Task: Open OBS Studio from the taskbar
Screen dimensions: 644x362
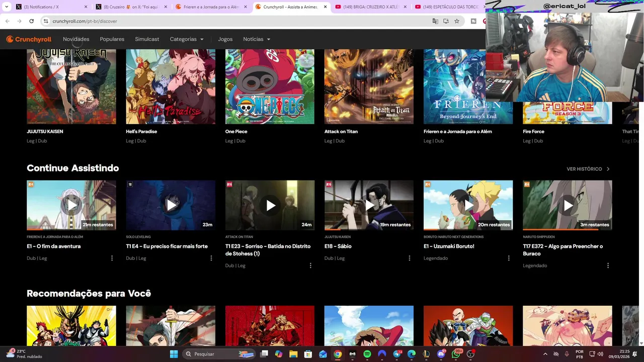Action: (x=470, y=354)
